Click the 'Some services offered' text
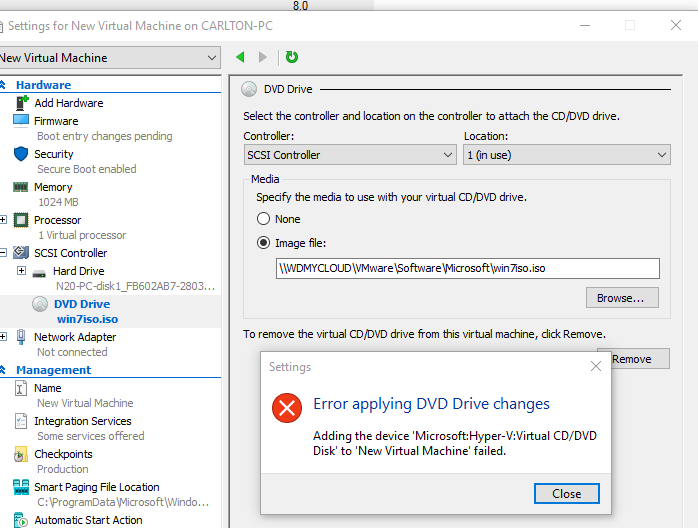The height and width of the screenshot is (528, 698). tap(91, 436)
